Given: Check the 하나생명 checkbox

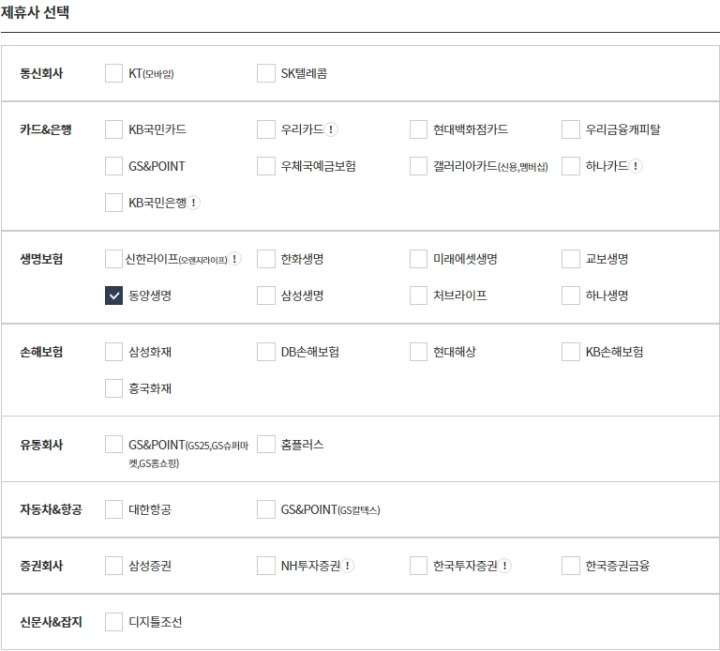Looking at the screenshot, I should point(571,296).
